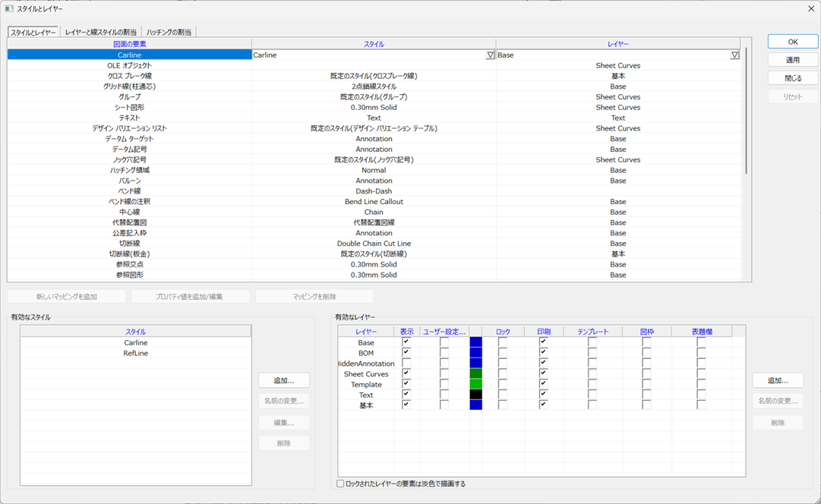Screen dimensions: 821x504
Task: Click the dialog title bar app icon
Action: 8,8
